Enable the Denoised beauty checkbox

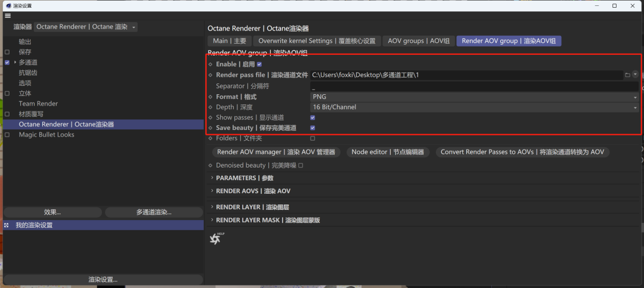point(300,166)
